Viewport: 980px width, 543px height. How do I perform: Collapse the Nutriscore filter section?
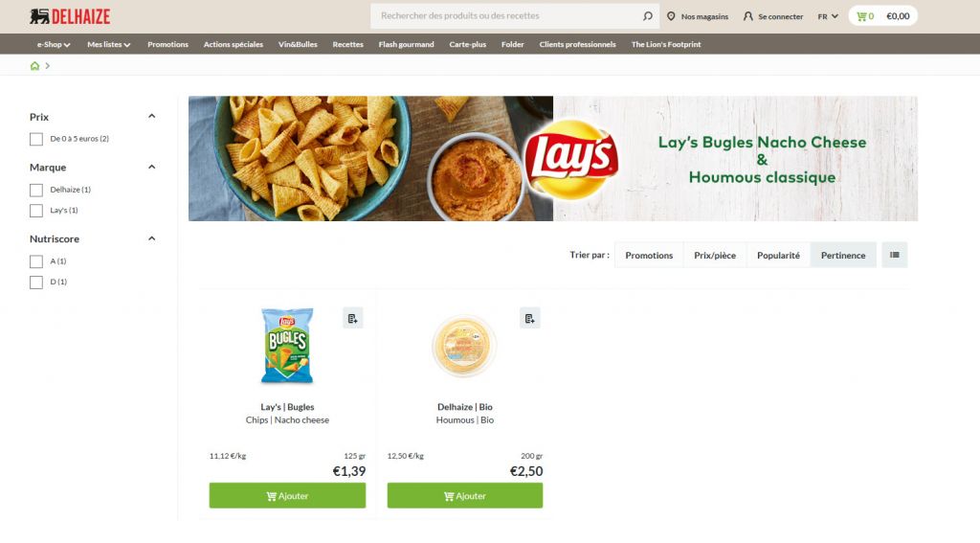[x=152, y=238]
